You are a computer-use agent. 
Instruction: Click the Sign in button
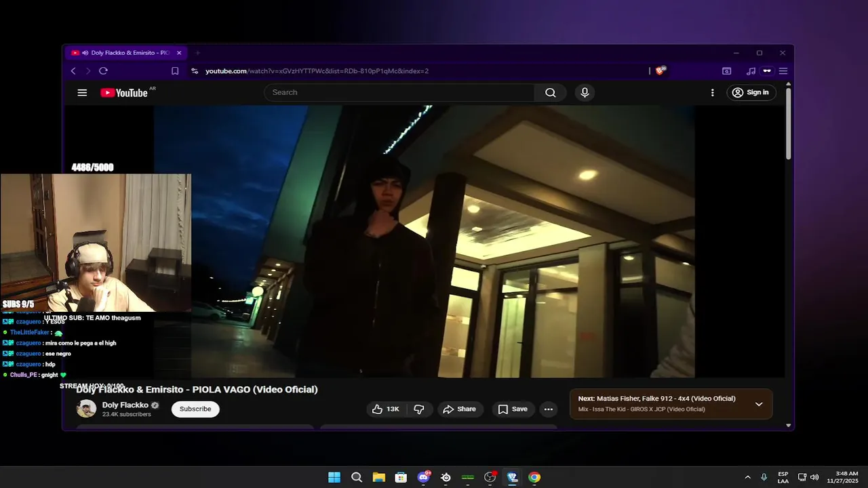click(751, 93)
